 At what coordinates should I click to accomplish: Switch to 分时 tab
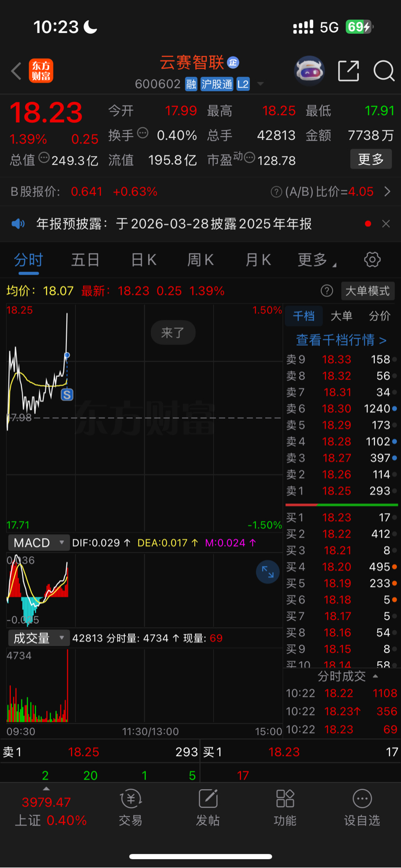28,260
